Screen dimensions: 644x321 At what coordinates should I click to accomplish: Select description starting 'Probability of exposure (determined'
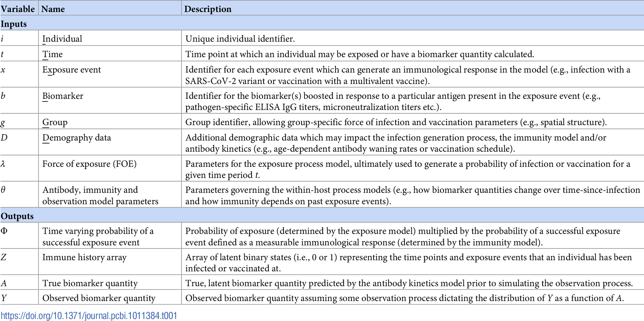click(403, 237)
